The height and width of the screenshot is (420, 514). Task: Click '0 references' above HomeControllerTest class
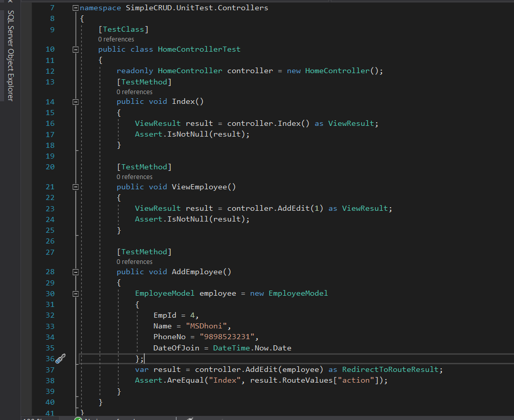pos(116,39)
